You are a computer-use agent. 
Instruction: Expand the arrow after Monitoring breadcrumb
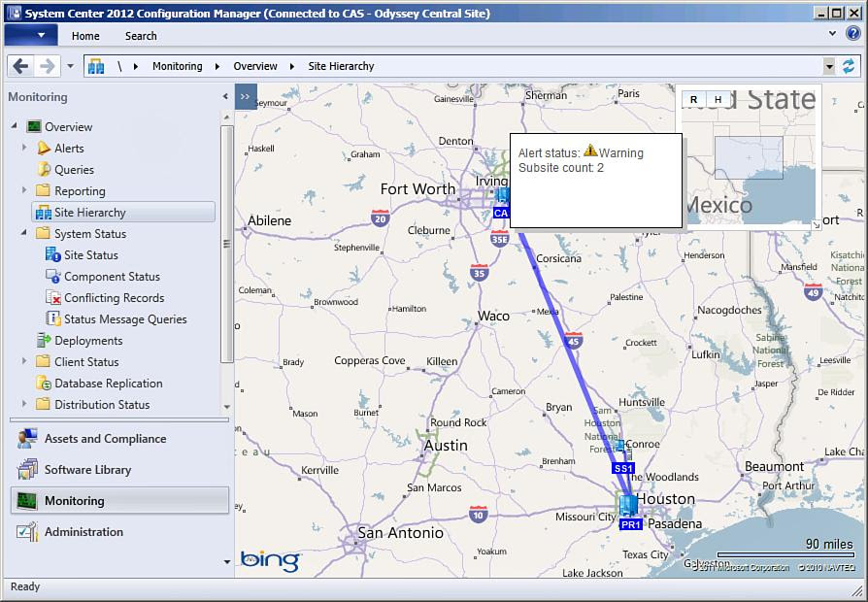(x=217, y=66)
